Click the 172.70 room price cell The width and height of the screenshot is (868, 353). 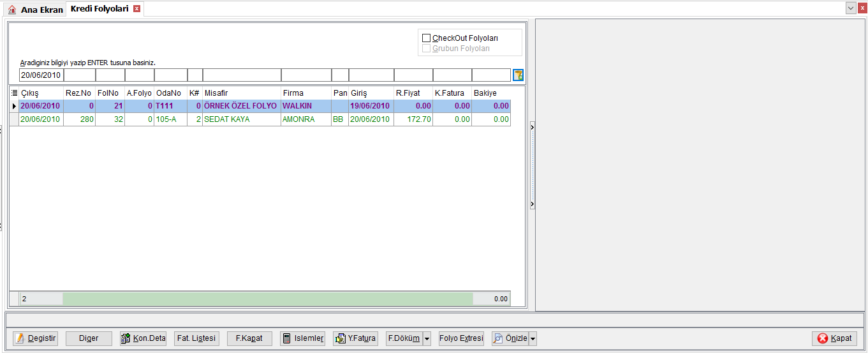tap(413, 119)
